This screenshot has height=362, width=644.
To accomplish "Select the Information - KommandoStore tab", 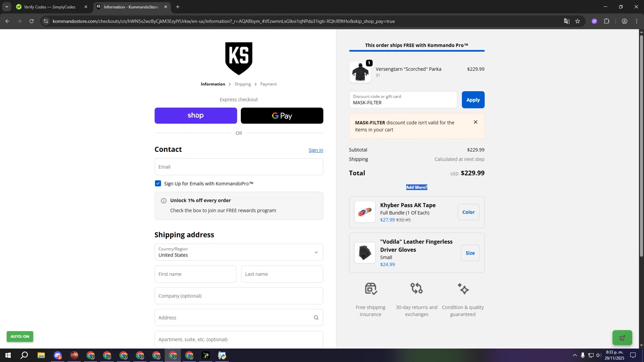I will 132,7.
